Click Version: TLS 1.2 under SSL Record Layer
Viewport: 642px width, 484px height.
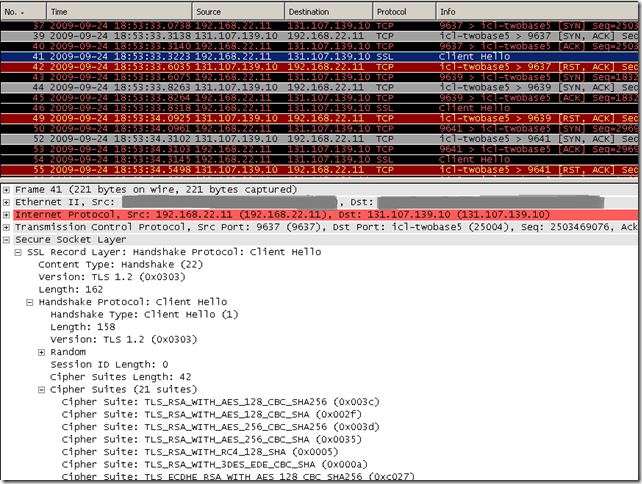pyautogui.click(x=112, y=277)
